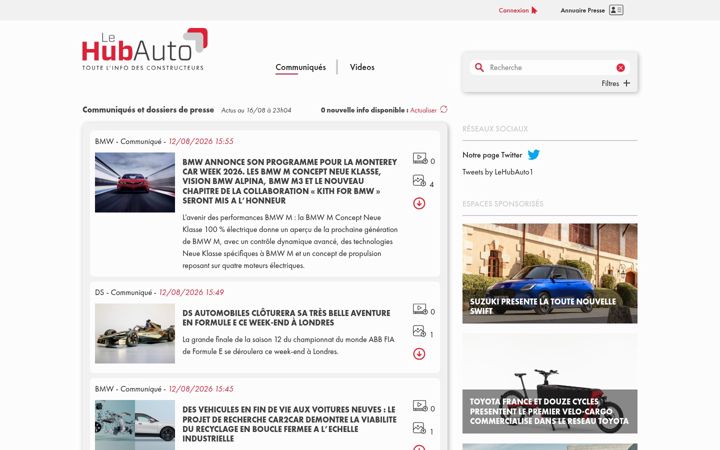Focus the Recherche search field
This screenshot has height=450, width=720.
(550, 68)
